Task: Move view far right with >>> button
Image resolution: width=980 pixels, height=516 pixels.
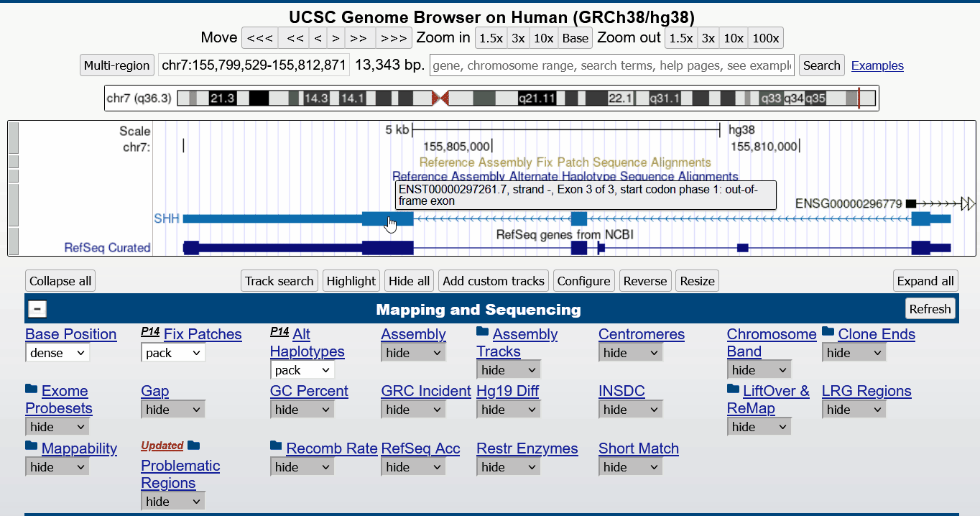Action: [x=394, y=38]
